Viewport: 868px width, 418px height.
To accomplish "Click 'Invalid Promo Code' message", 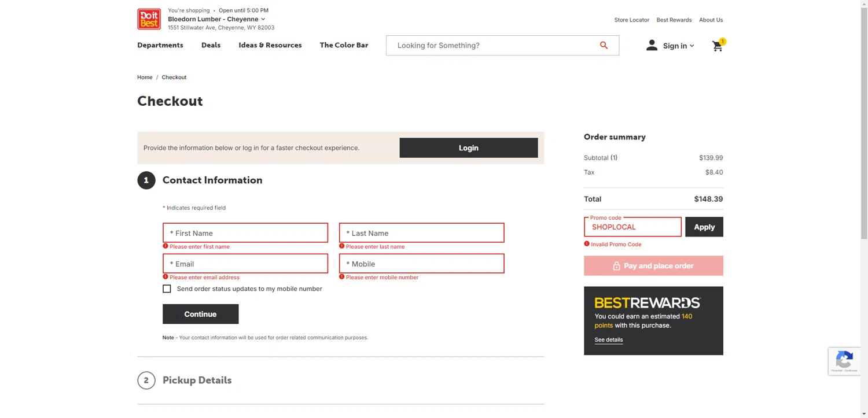I will point(616,245).
